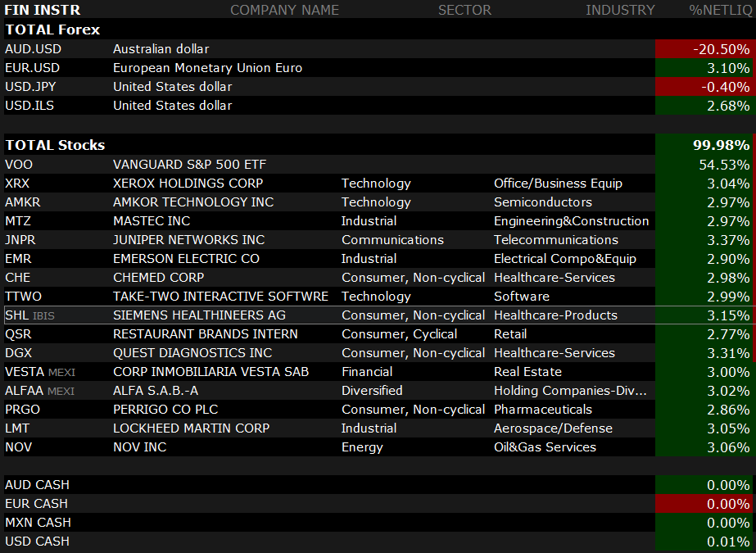Click the Software industry cell
This screenshot has height=553, width=756.
[522, 296]
